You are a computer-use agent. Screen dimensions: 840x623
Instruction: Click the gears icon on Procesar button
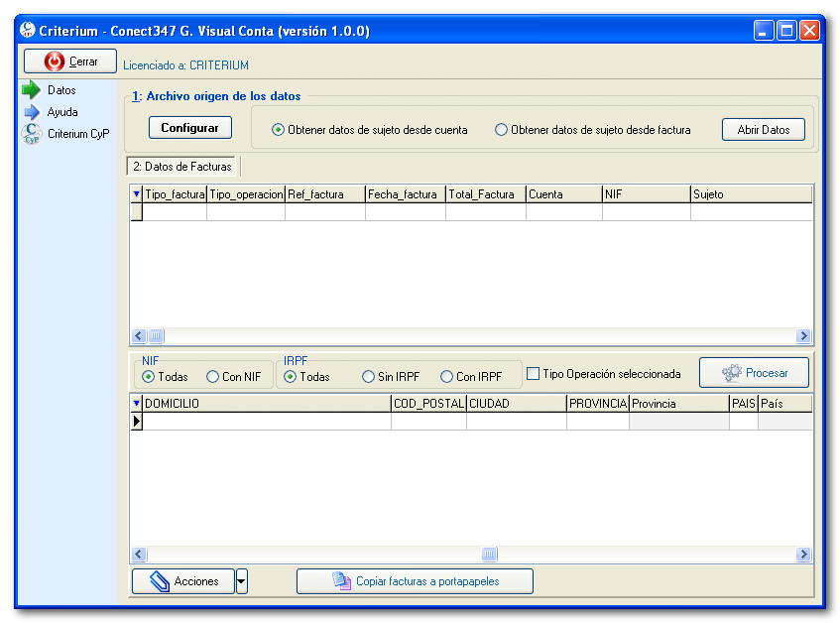731,373
